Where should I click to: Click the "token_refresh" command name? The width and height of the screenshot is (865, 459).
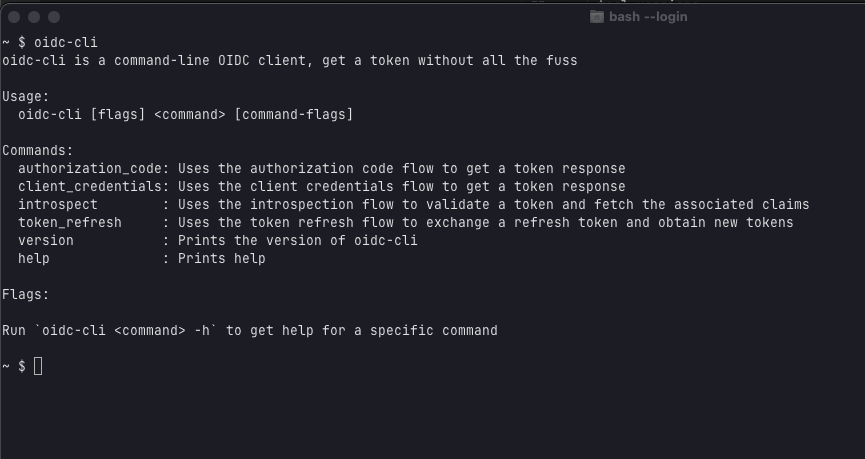[x=70, y=222]
